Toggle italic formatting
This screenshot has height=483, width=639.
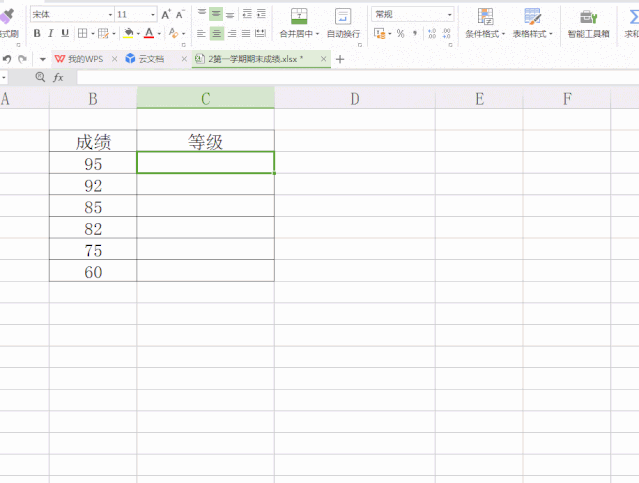(x=51, y=33)
